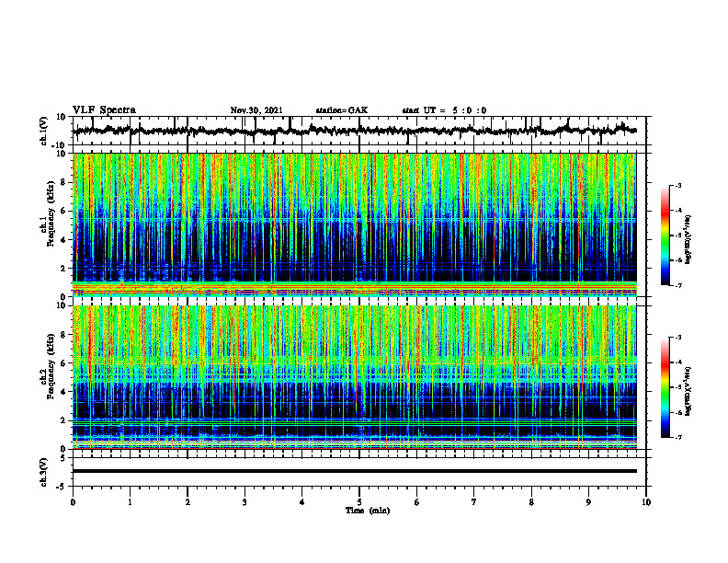The image size is (728, 563).
Task: Click the "ch.1(V)" axis label
Action: point(44,131)
